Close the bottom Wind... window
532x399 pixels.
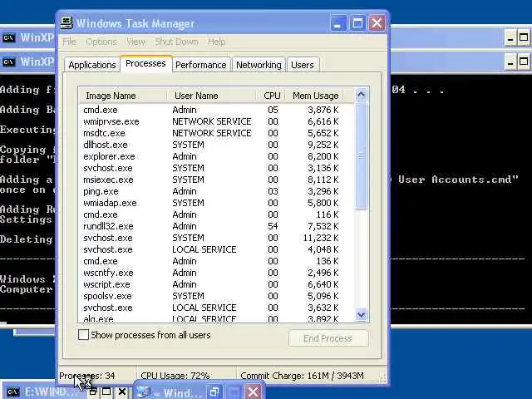[253, 392]
